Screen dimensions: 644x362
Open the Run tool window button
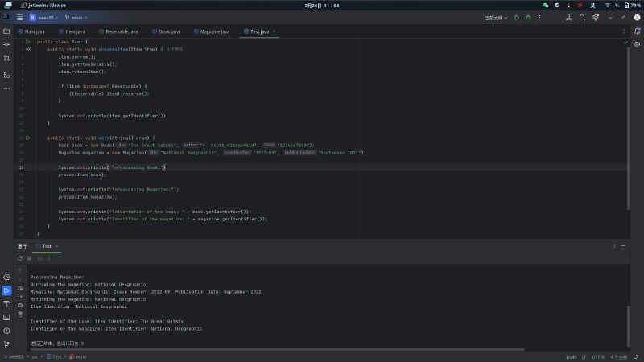6,290
